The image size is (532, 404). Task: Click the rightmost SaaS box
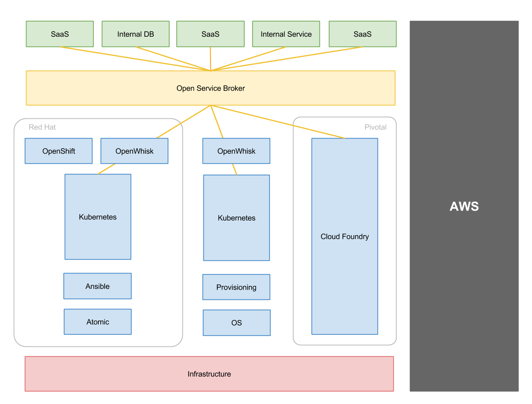coord(363,34)
